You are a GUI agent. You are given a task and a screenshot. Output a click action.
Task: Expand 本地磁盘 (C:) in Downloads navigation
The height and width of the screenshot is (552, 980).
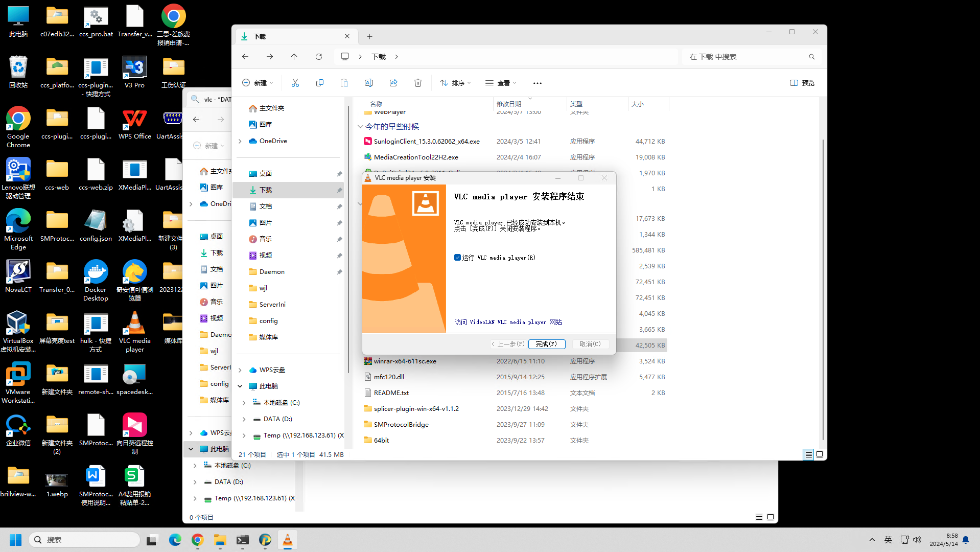pos(244,403)
